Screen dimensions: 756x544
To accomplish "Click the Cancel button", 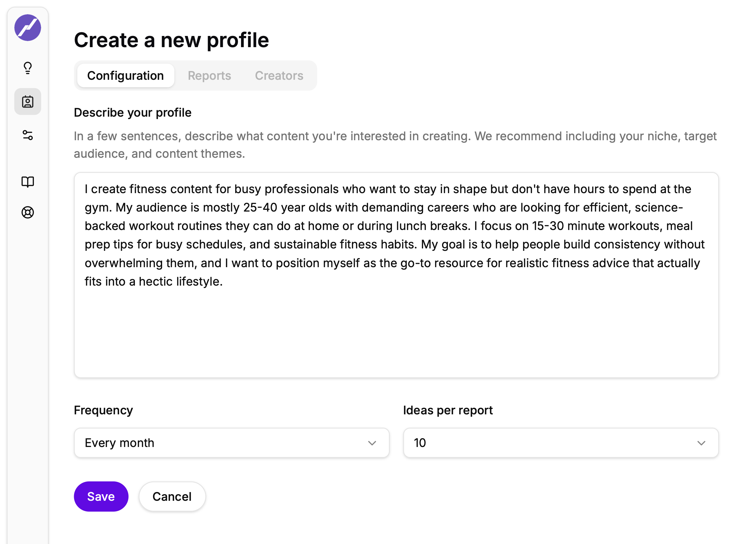I will click(172, 496).
